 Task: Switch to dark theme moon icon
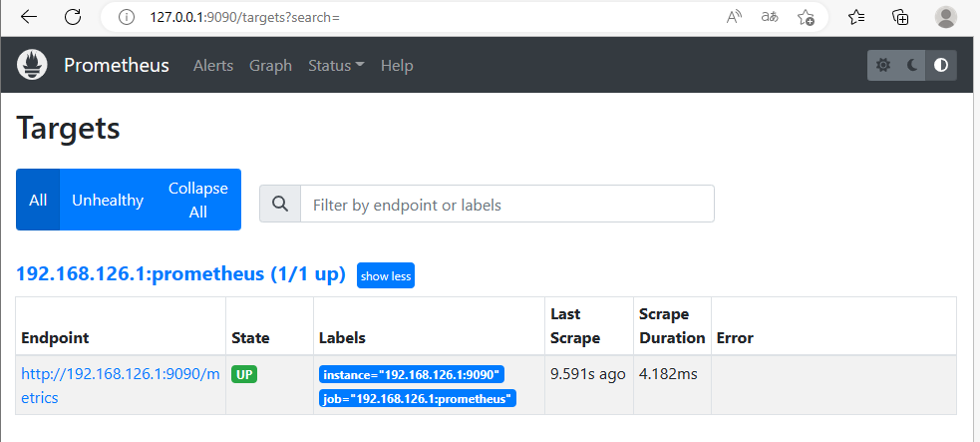coord(912,65)
